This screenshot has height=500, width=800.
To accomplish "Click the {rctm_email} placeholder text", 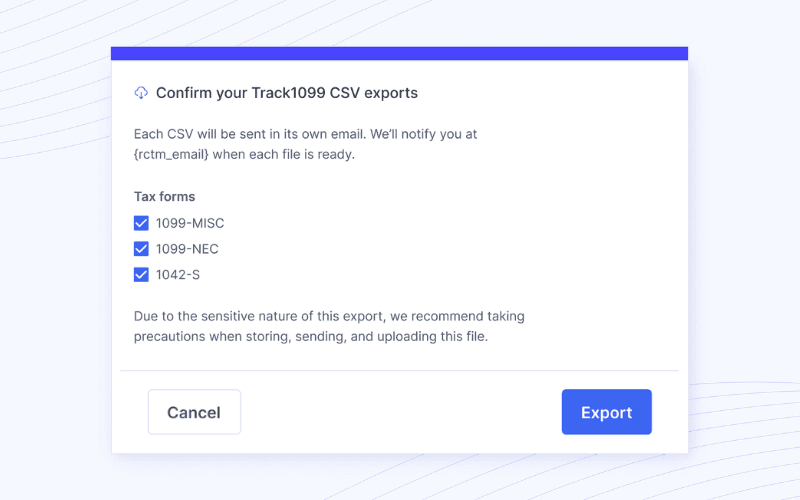I will (x=172, y=155).
